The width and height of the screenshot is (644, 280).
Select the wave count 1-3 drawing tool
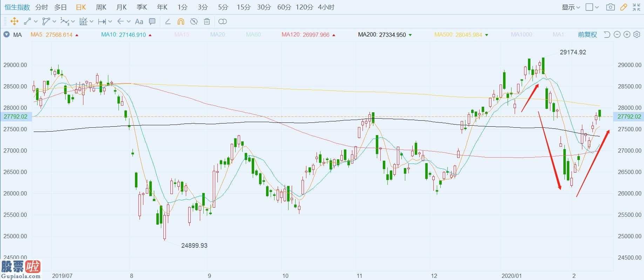click(x=65, y=21)
